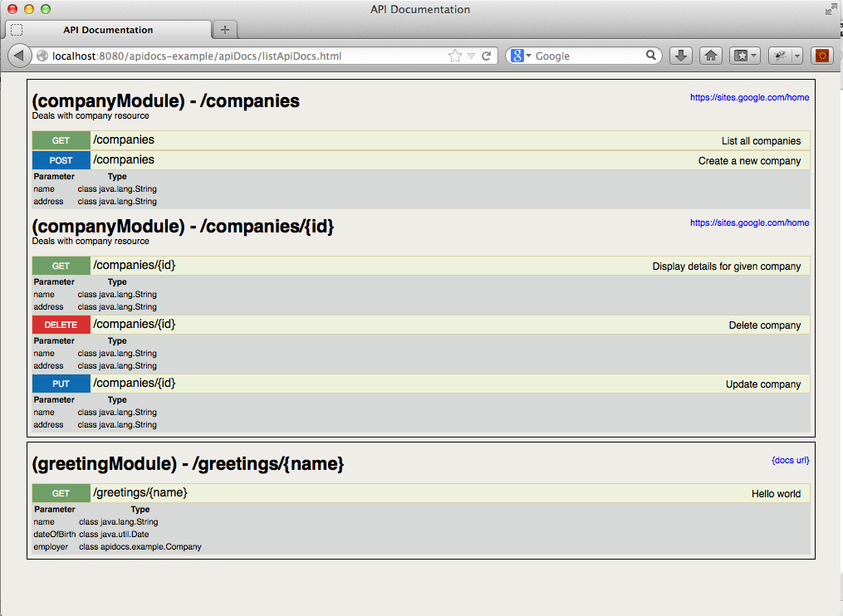The width and height of the screenshot is (843, 616).
Task: Click the /greetings/{name} endpoint path
Action: click(x=140, y=492)
